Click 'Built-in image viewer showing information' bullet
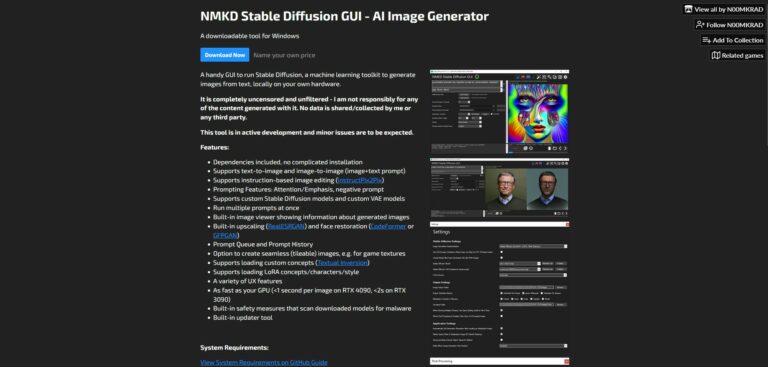This screenshot has width=768, height=367. [x=311, y=217]
